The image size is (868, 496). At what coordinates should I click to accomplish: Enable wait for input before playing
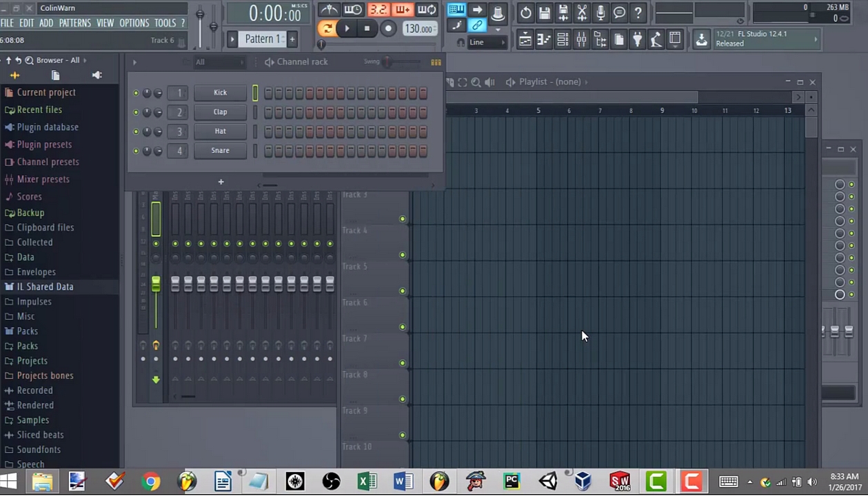pyautogui.click(x=353, y=10)
